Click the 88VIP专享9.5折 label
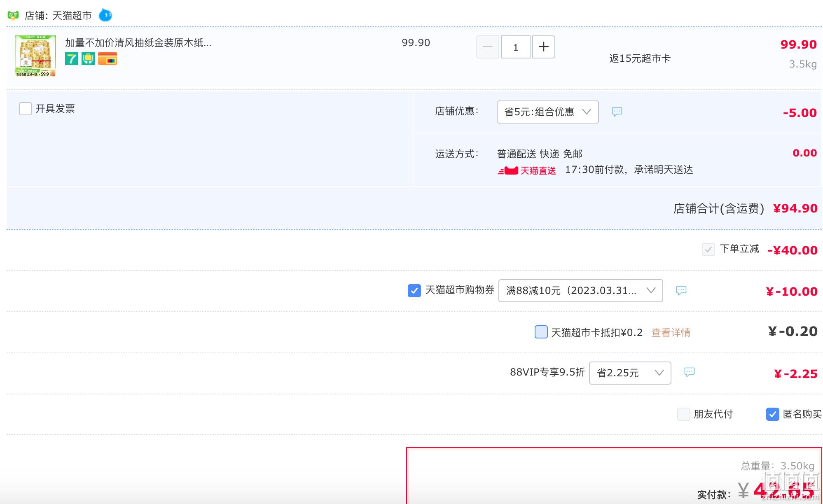 [547, 372]
